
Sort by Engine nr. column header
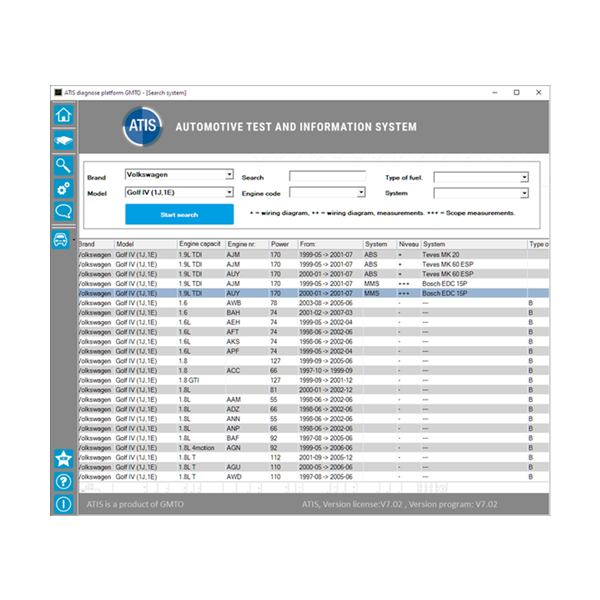click(x=247, y=244)
